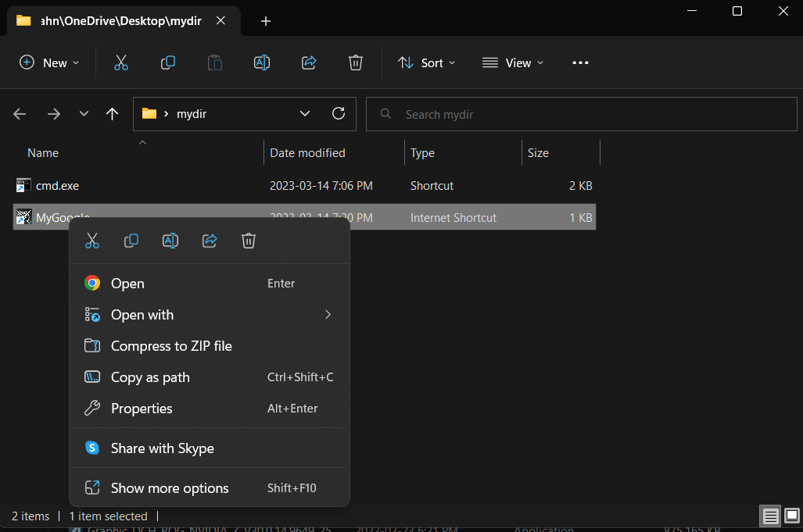Paste clipboard contents via the toolbar
803x532 pixels.
tap(215, 62)
